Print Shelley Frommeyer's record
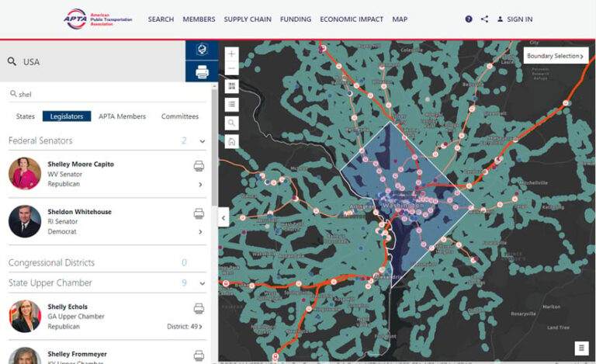Viewport: 596px width, 364px height. click(199, 355)
